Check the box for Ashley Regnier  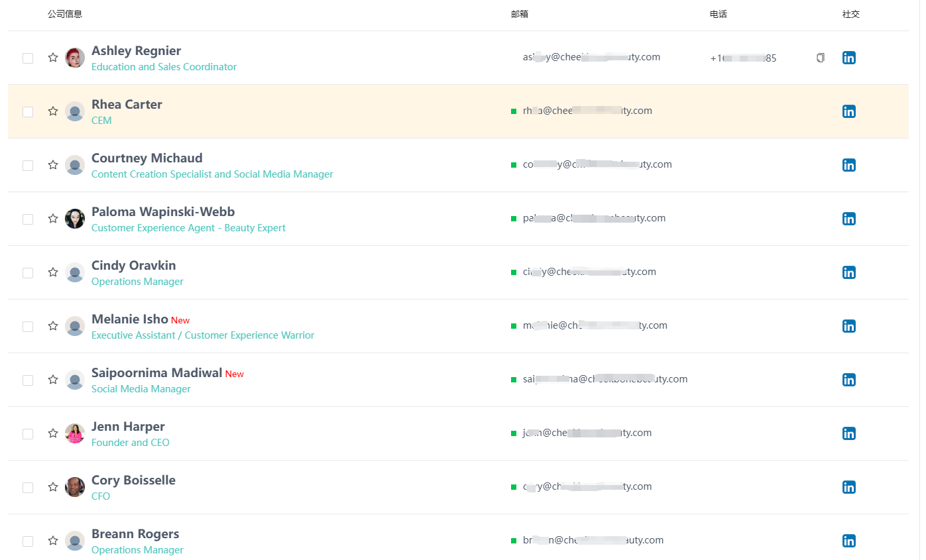click(28, 58)
